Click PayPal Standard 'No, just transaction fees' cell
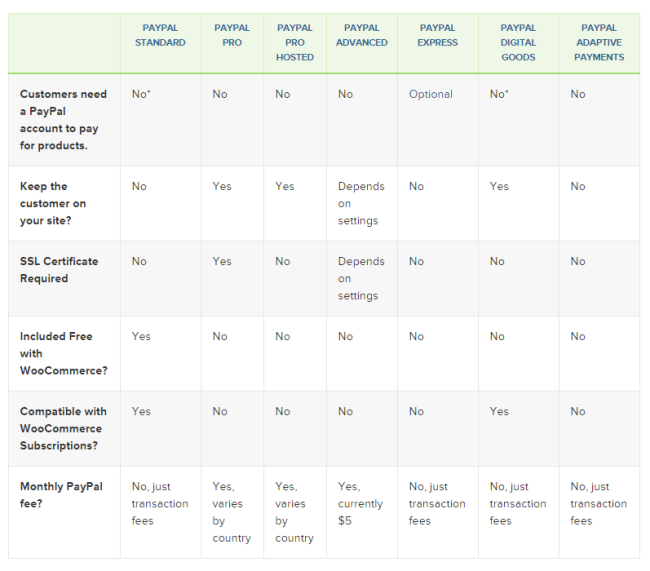 click(x=160, y=503)
